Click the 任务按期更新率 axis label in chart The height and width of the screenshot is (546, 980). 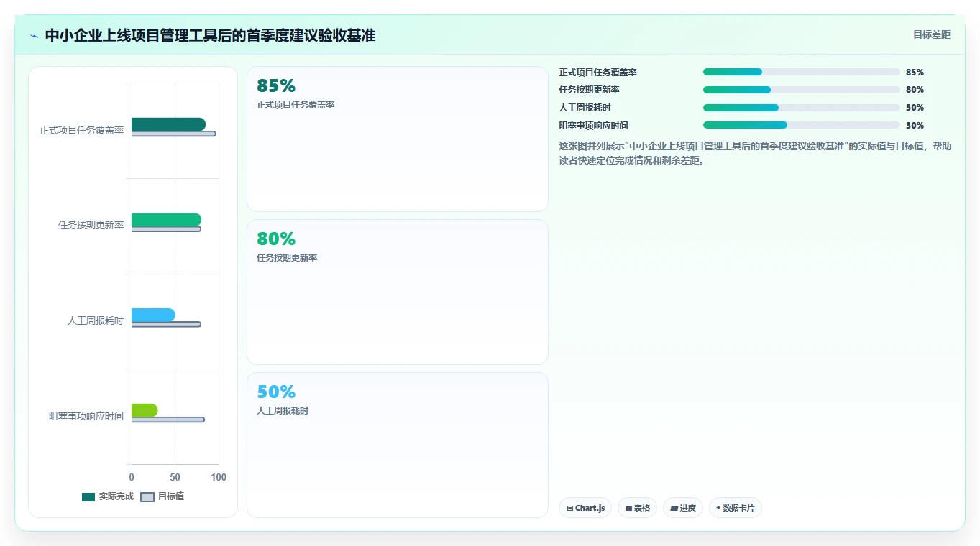91,225
